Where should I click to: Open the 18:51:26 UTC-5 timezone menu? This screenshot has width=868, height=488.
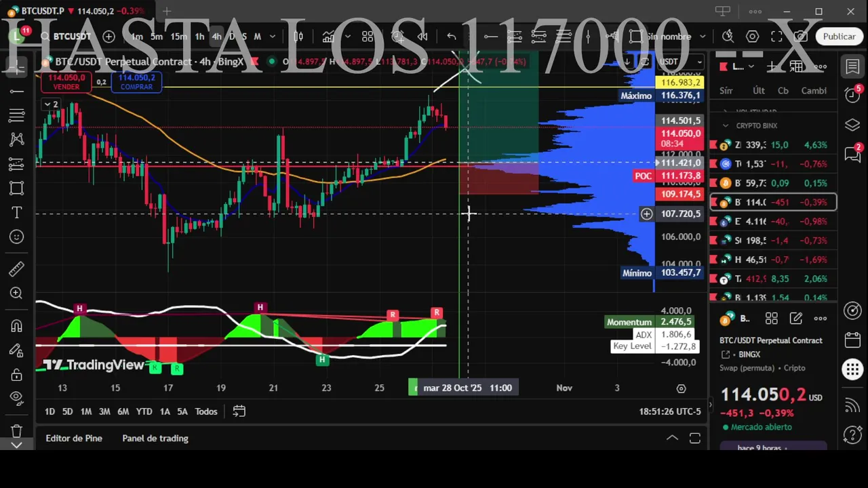[669, 411]
